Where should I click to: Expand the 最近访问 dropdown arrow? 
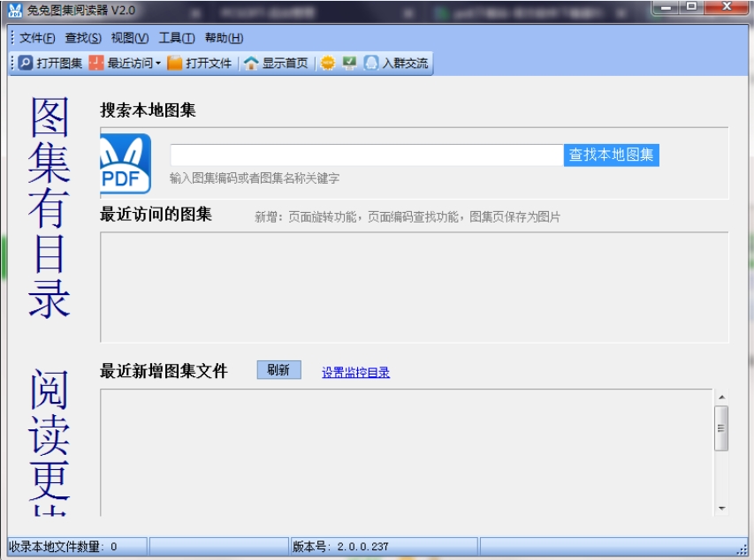pos(157,63)
